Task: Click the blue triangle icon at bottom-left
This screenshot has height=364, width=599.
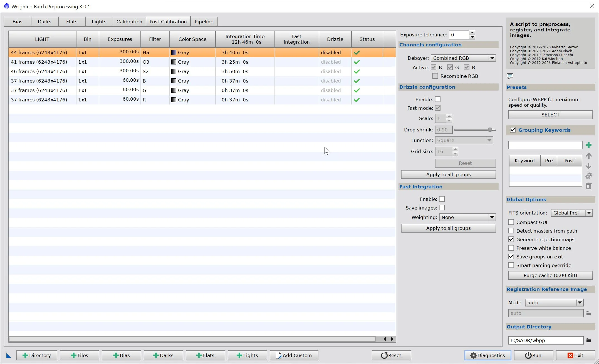Action: coord(8,356)
